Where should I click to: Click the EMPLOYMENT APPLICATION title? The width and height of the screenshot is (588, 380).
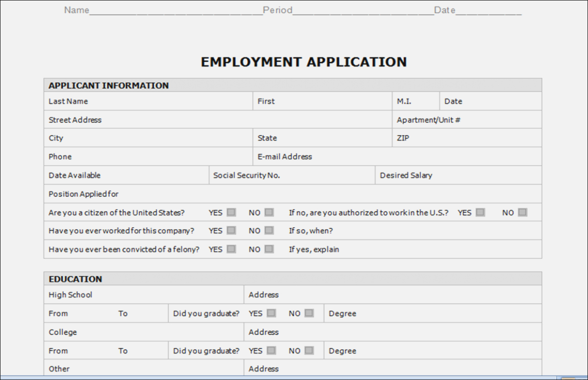point(304,62)
